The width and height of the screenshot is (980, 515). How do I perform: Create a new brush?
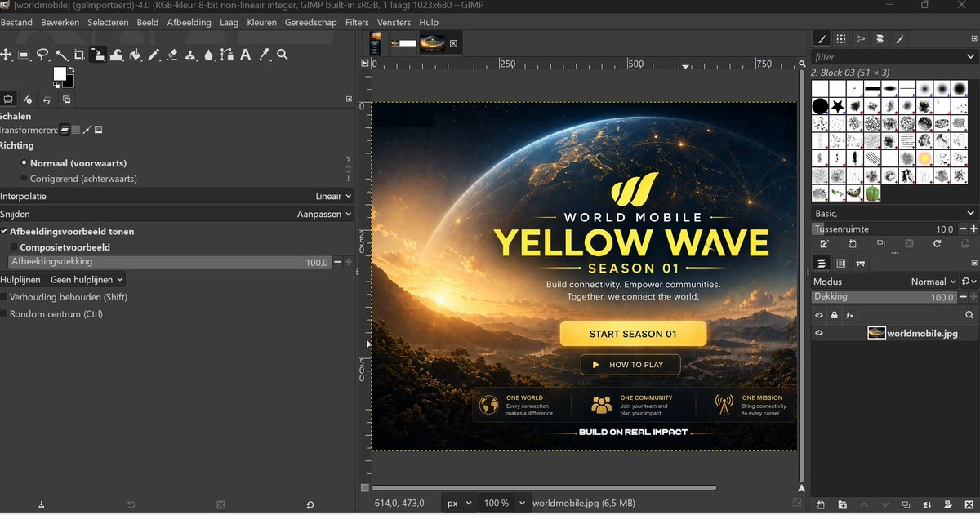point(853,243)
